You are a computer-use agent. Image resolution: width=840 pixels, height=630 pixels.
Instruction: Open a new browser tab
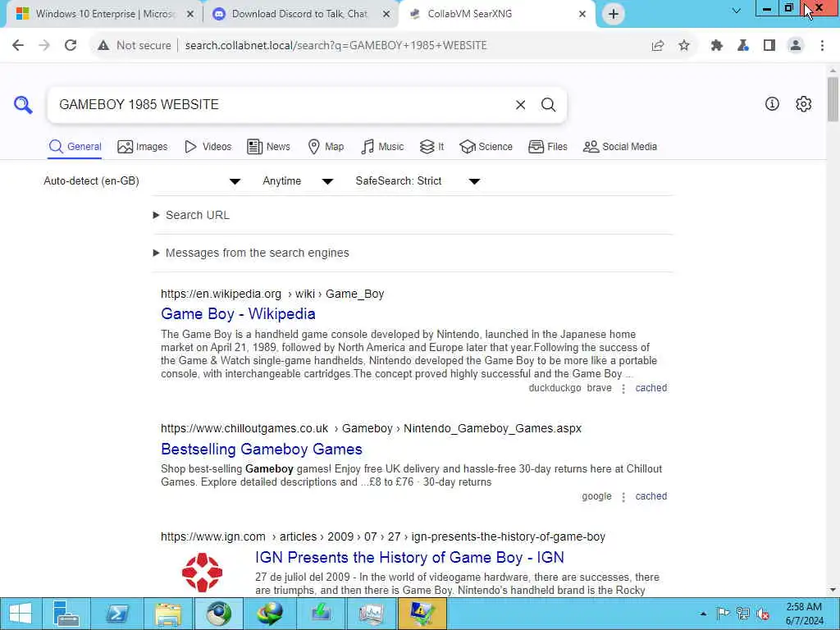click(x=614, y=14)
